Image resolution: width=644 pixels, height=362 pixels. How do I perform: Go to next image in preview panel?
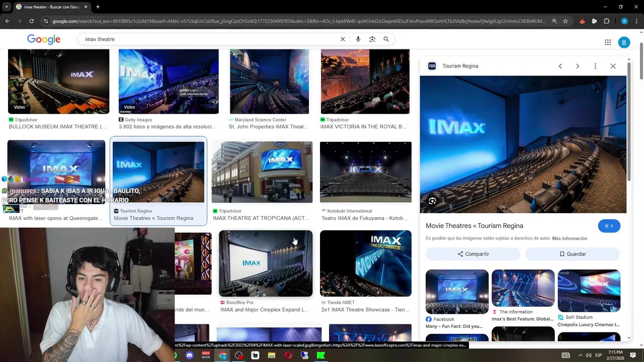578,66
